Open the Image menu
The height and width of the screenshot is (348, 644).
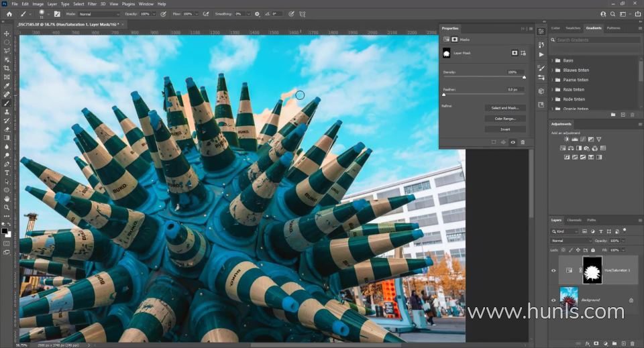pyautogui.click(x=38, y=4)
